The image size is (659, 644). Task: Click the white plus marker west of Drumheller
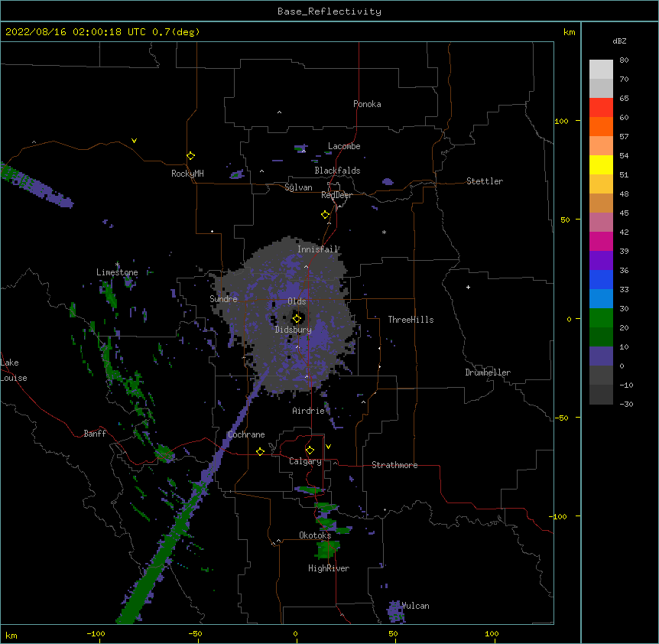[x=468, y=287]
